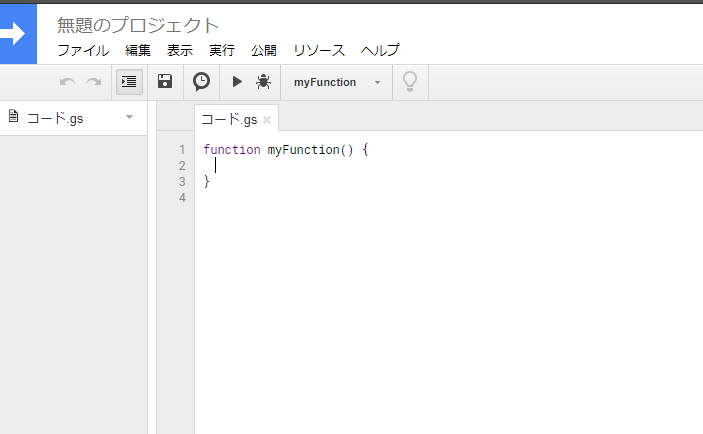This screenshot has width=703, height=434.
Task: Open the 表示 menu
Action: pos(180,50)
